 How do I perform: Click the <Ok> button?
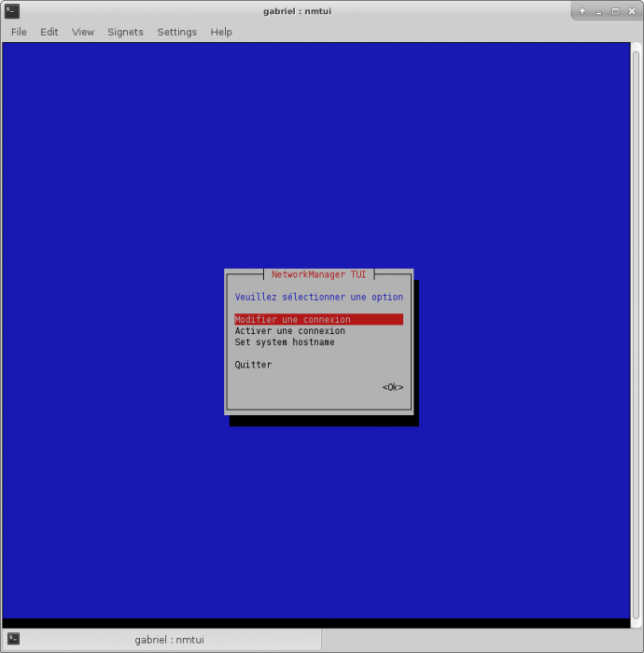[x=393, y=387]
